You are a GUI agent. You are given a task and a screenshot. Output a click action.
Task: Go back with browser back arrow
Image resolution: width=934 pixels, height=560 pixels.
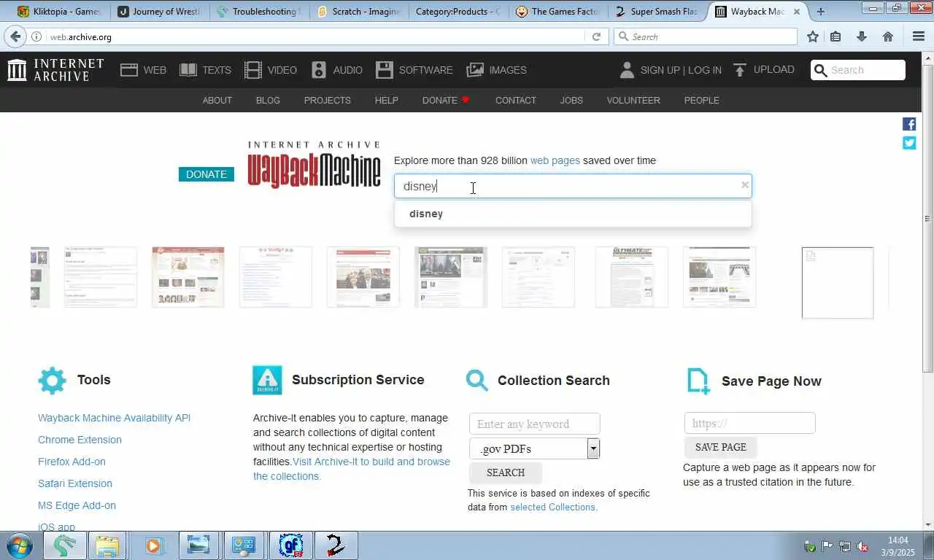[x=15, y=36]
